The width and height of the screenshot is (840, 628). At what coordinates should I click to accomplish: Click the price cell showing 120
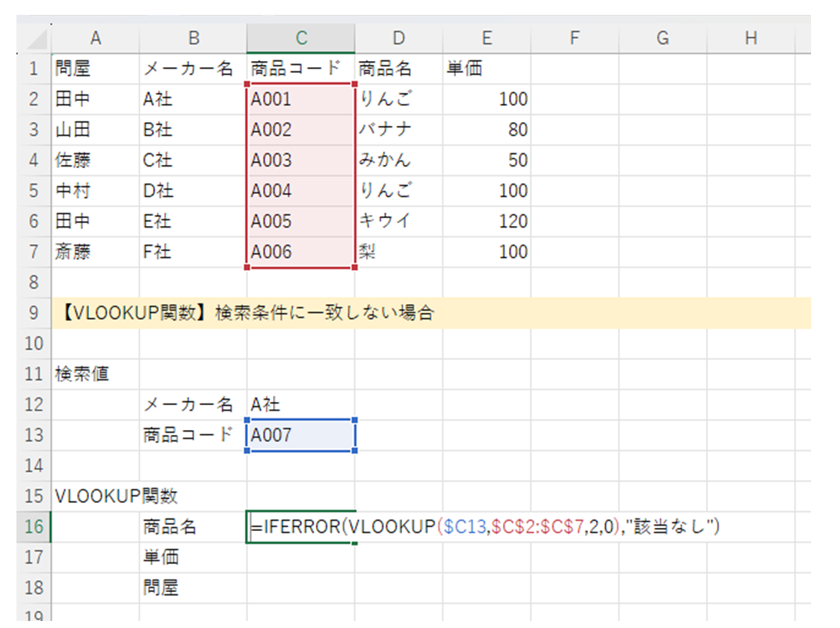[x=486, y=221]
